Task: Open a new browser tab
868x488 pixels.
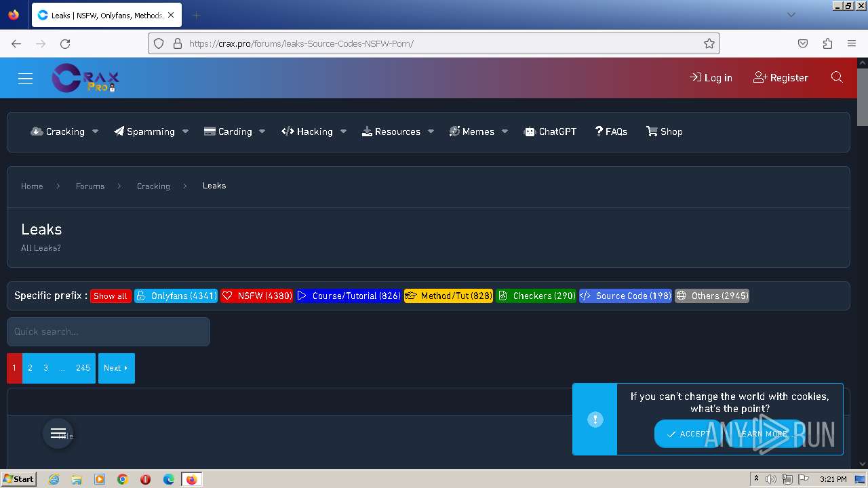Action: (196, 15)
